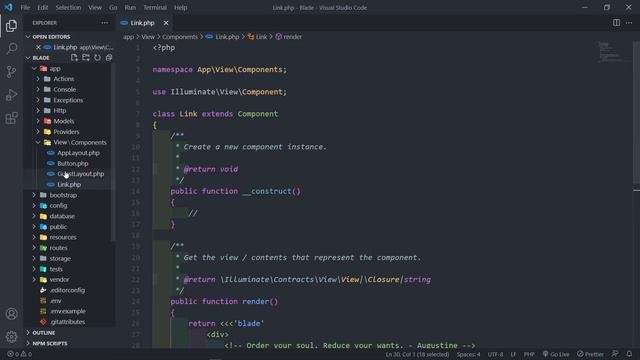Expand the Exceptions folder

[x=68, y=100]
